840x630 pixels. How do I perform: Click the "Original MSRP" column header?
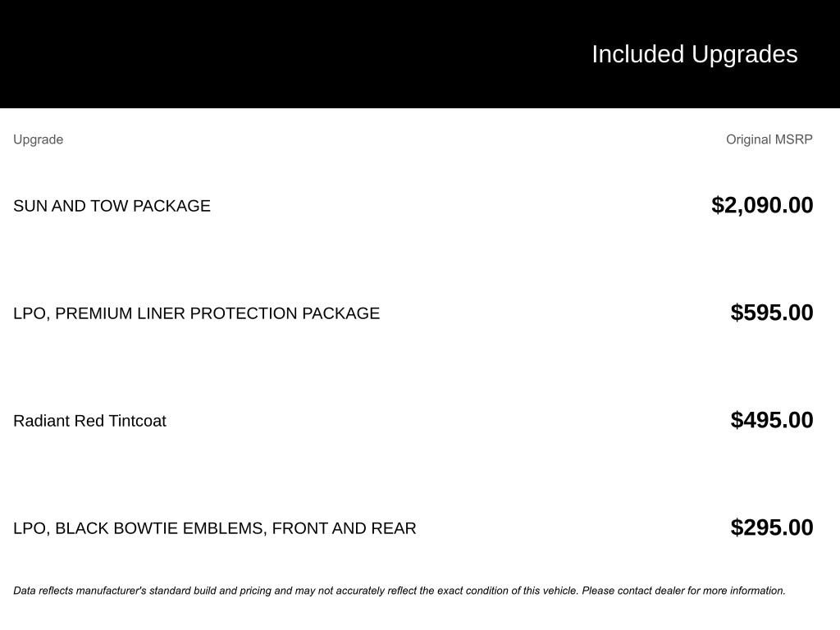pyautogui.click(x=769, y=139)
